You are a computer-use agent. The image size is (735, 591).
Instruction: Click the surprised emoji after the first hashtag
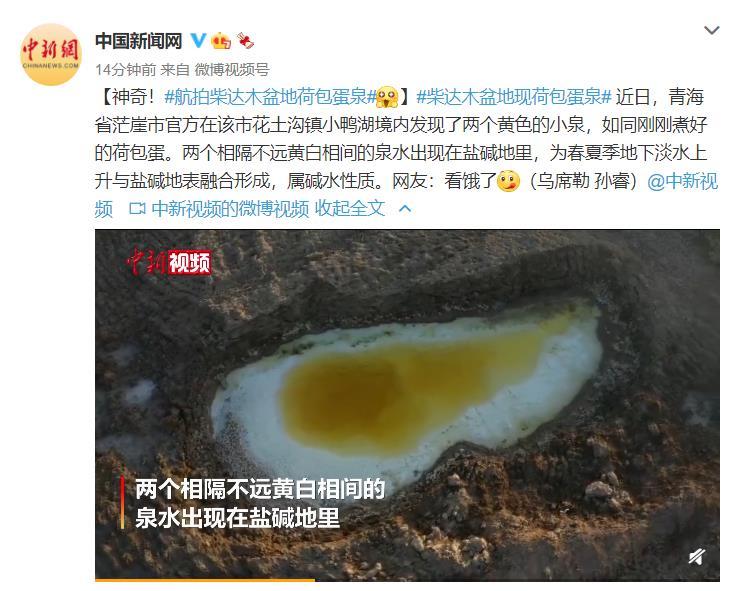(x=387, y=97)
